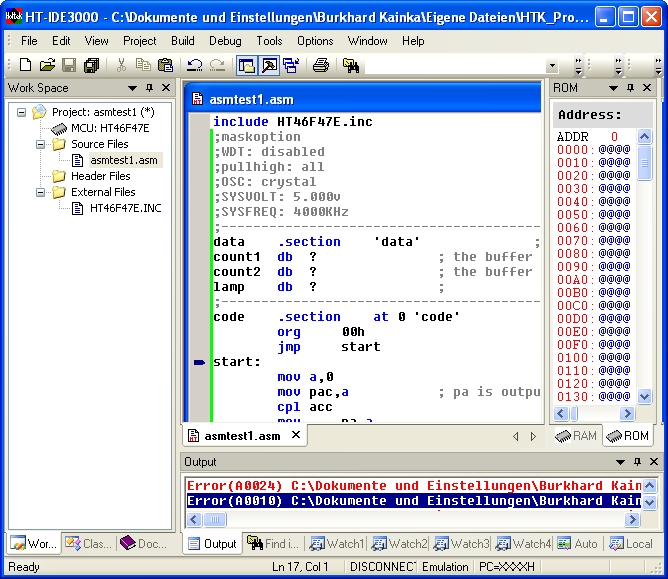Click the Open file folder icon

coord(47,65)
